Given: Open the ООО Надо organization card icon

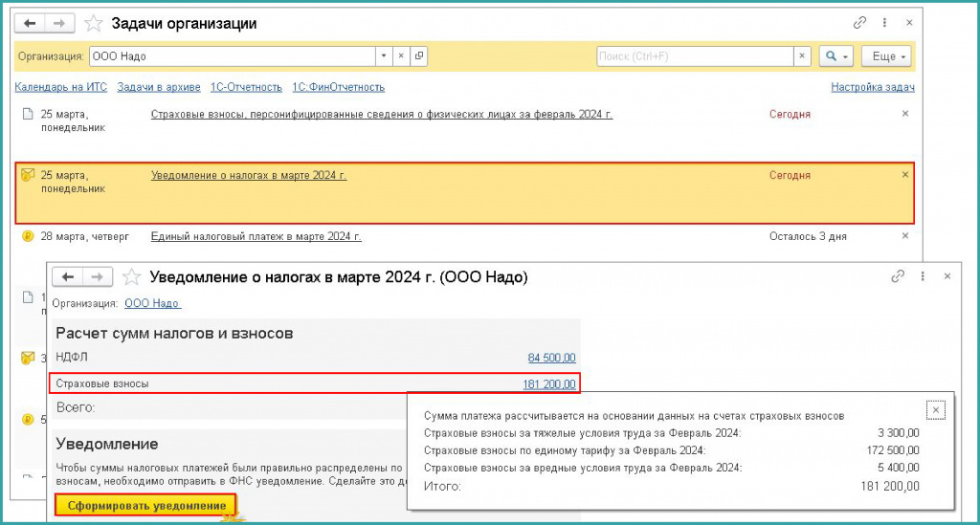Looking at the screenshot, I should [419, 56].
